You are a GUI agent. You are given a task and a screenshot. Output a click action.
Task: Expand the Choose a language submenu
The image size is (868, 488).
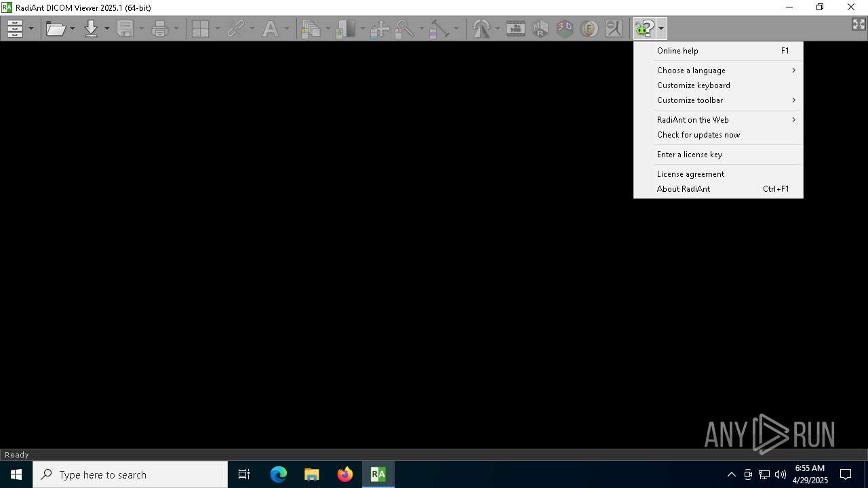pos(718,70)
